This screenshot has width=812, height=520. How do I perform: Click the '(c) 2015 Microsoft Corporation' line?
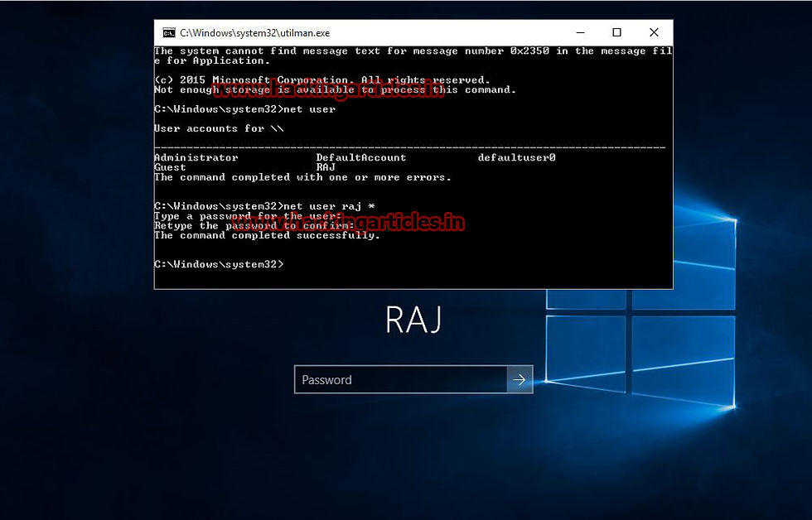point(322,79)
